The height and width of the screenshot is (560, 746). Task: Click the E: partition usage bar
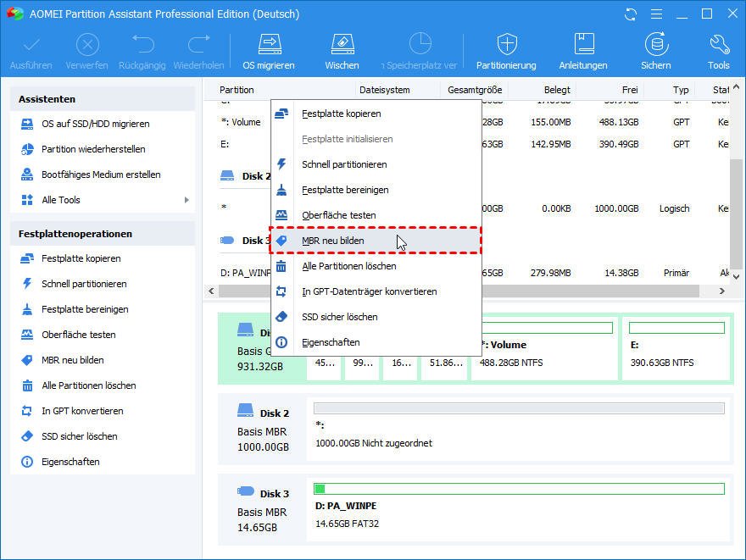coord(676,328)
